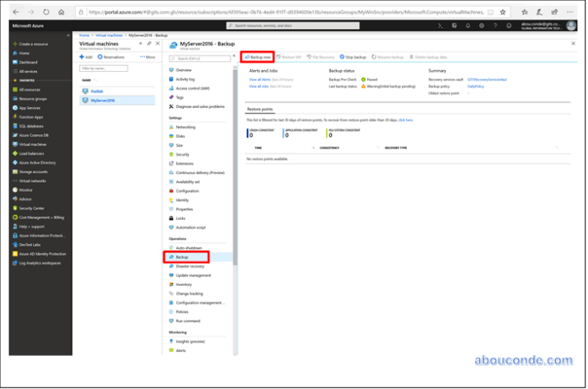Select the Storage accounts sidebar icon
588x389 pixels.
coord(14,171)
